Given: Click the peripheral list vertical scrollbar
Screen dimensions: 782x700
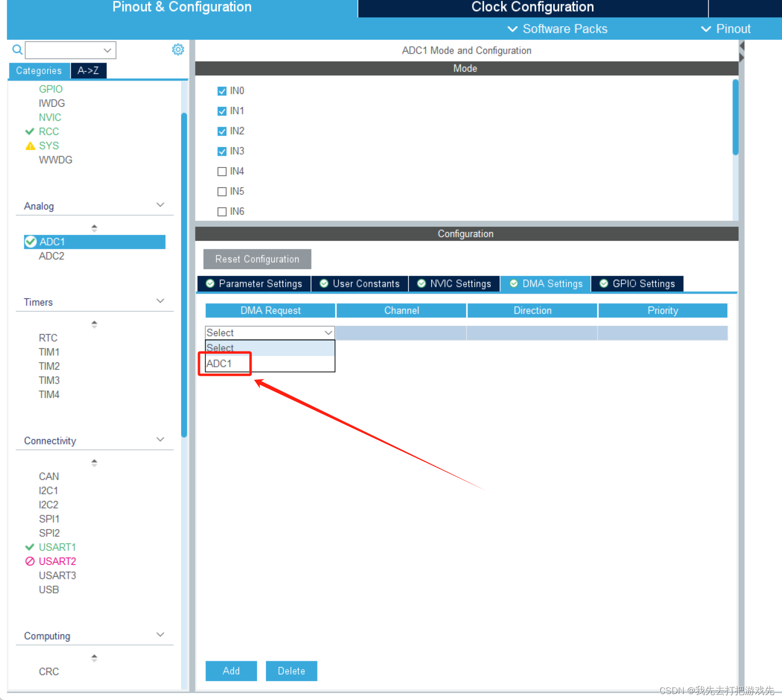Looking at the screenshot, I should (184, 275).
